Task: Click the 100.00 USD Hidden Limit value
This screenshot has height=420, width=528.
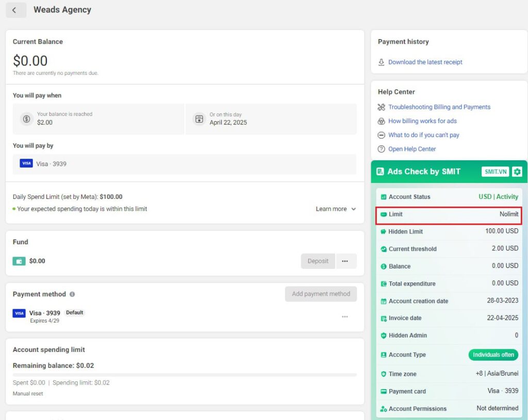Action: point(502,231)
